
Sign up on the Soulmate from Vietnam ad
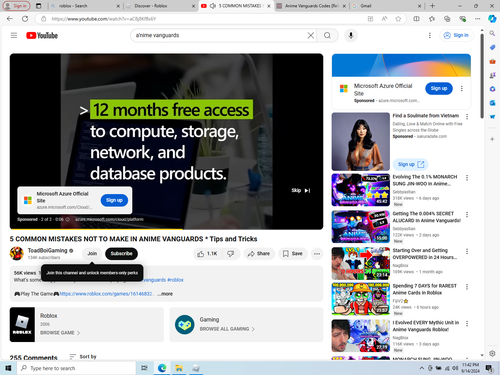pyautogui.click(x=410, y=164)
